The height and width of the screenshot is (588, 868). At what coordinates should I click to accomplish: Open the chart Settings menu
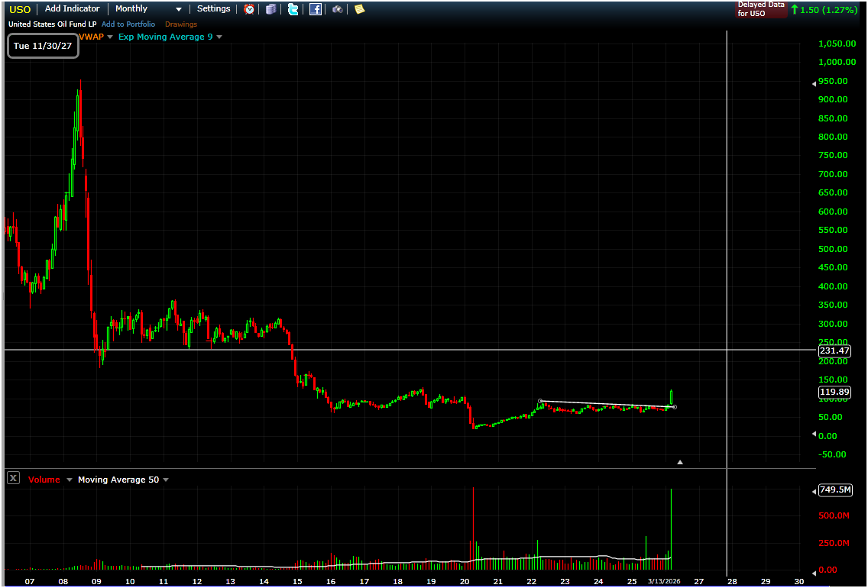[x=214, y=9]
